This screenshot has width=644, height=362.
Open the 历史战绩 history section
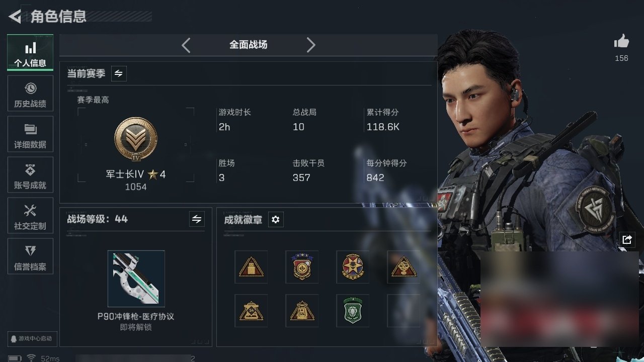click(x=30, y=96)
